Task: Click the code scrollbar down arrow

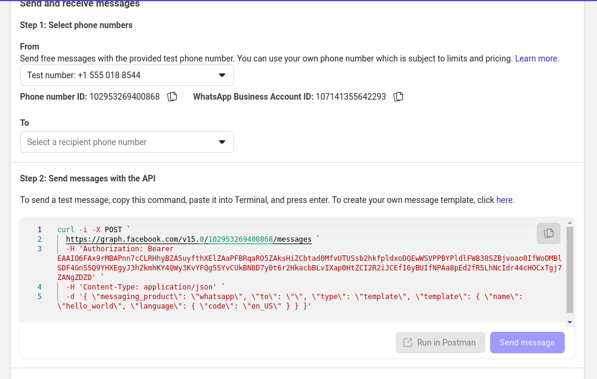Action: coord(570,322)
